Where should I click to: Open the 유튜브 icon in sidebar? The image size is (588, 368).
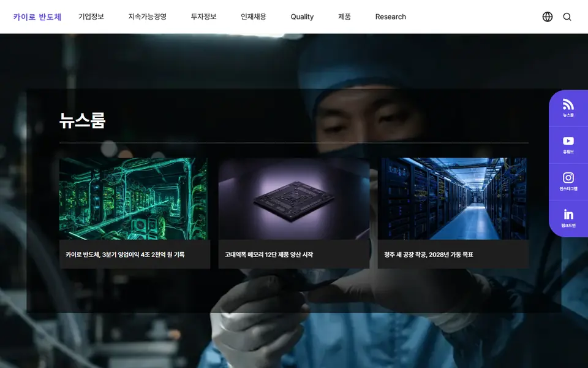pos(568,145)
